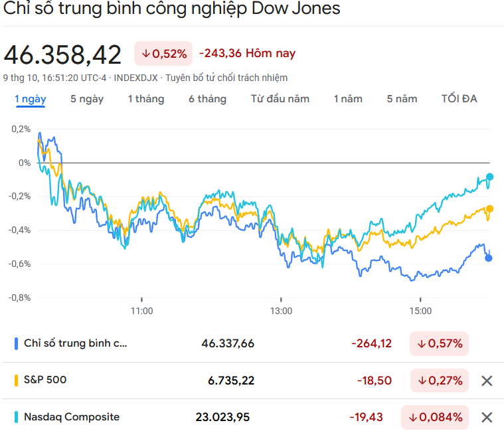Click the blue Dow Jones color marker

coord(16,343)
